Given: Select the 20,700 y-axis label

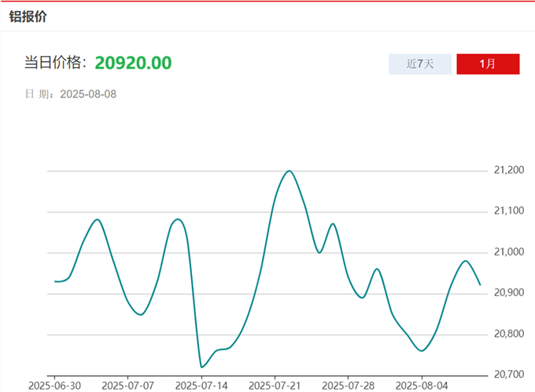Looking at the screenshot, I should (x=509, y=375).
